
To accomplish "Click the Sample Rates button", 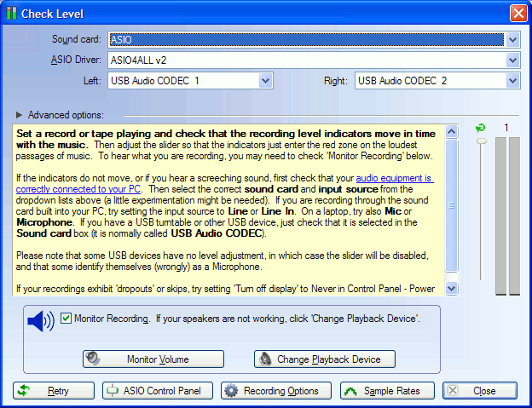I will pyautogui.click(x=387, y=391).
